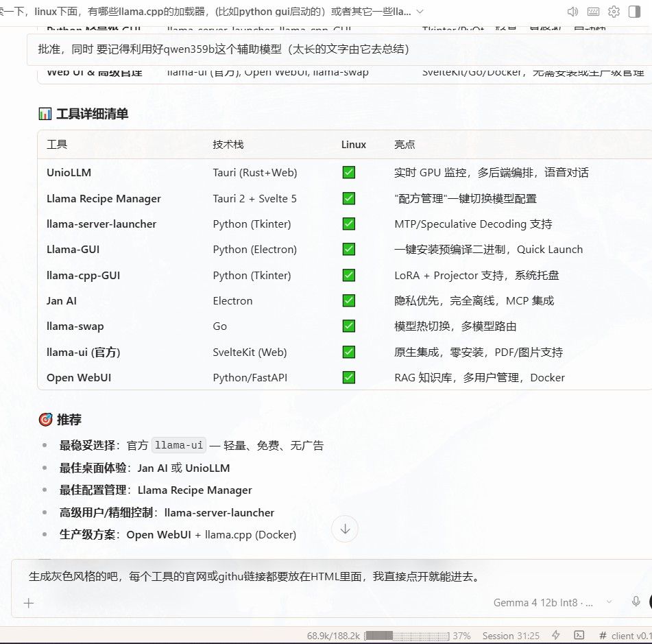Click the Python (Electron) cell
652x644 pixels.
(255, 249)
